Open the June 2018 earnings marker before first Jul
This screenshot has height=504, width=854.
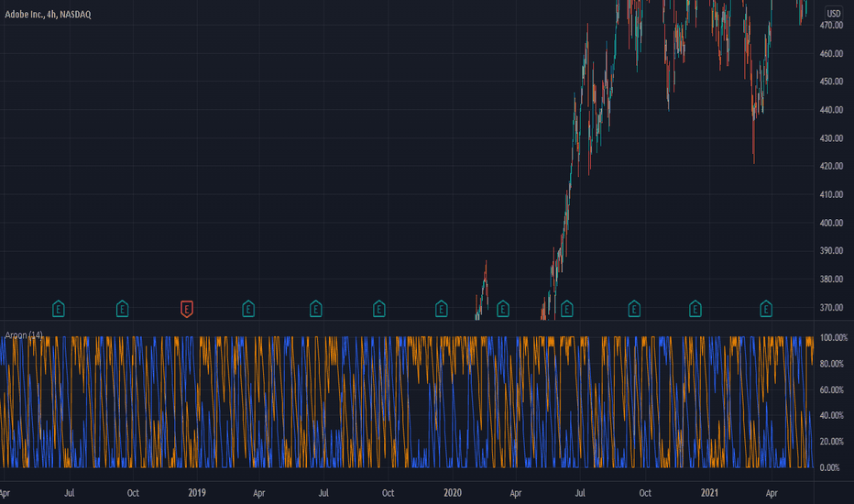click(59, 309)
